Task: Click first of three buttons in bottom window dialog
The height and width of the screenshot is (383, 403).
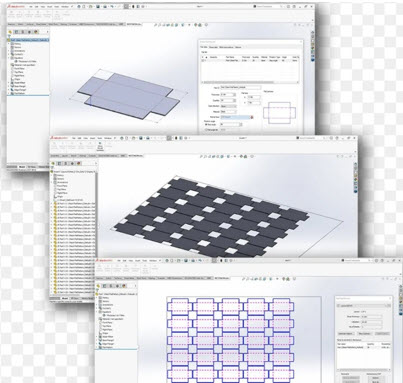Action: click(345, 333)
